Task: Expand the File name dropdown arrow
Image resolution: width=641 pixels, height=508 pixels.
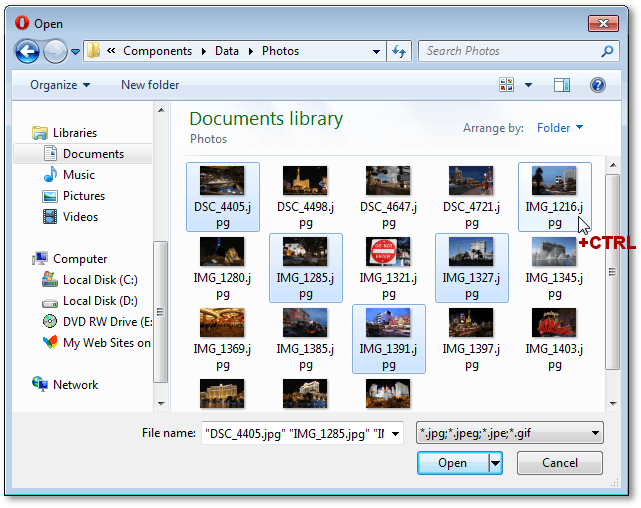Action: pos(395,433)
